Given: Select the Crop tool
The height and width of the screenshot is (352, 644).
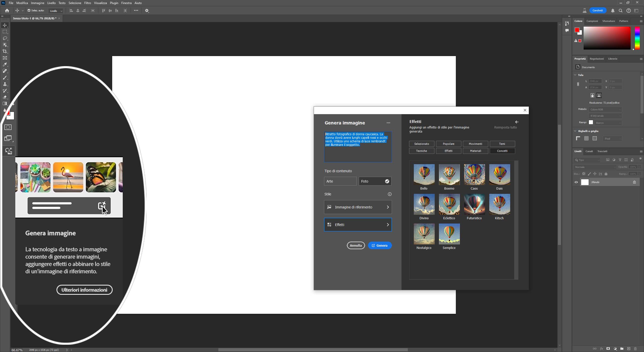Looking at the screenshot, I should click(x=5, y=51).
